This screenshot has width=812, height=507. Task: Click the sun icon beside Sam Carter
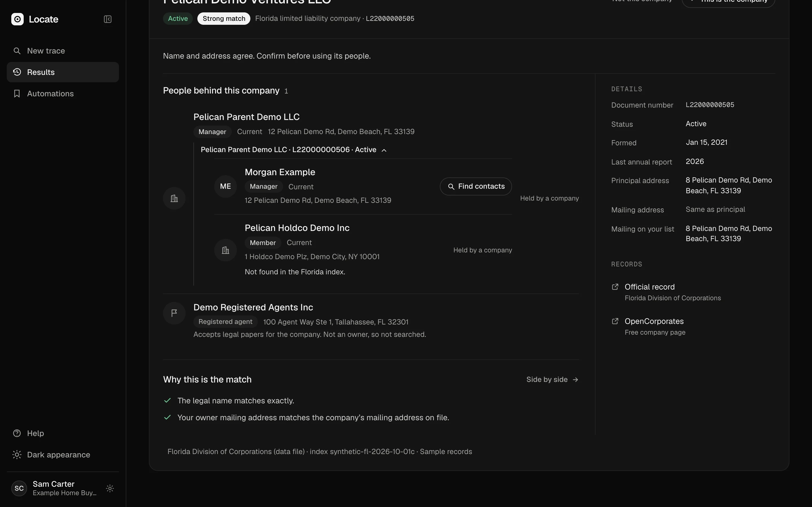tap(110, 488)
